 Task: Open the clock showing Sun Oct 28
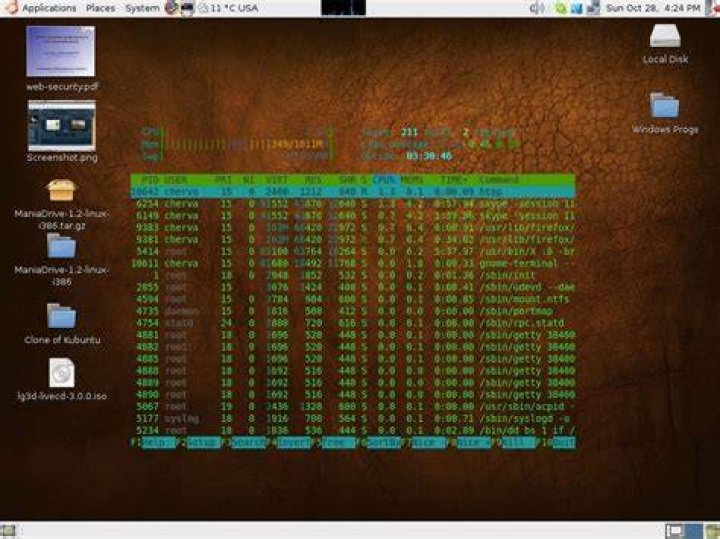click(x=653, y=8)
